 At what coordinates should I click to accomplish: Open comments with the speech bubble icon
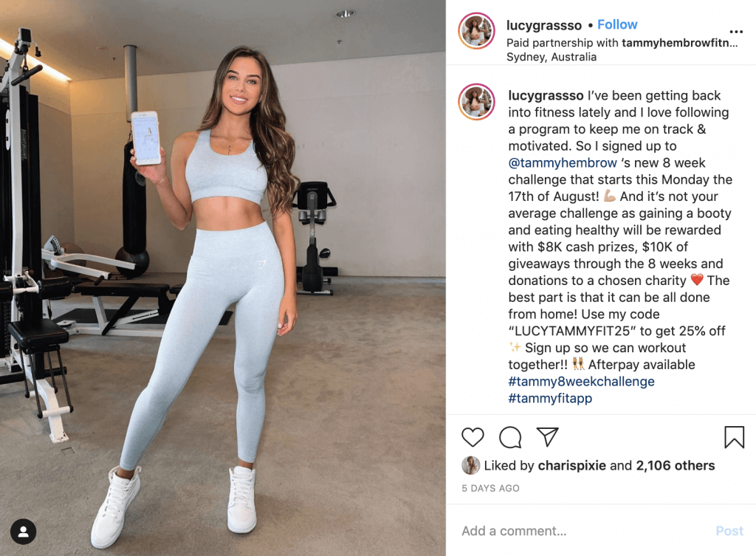coord(510,437)
